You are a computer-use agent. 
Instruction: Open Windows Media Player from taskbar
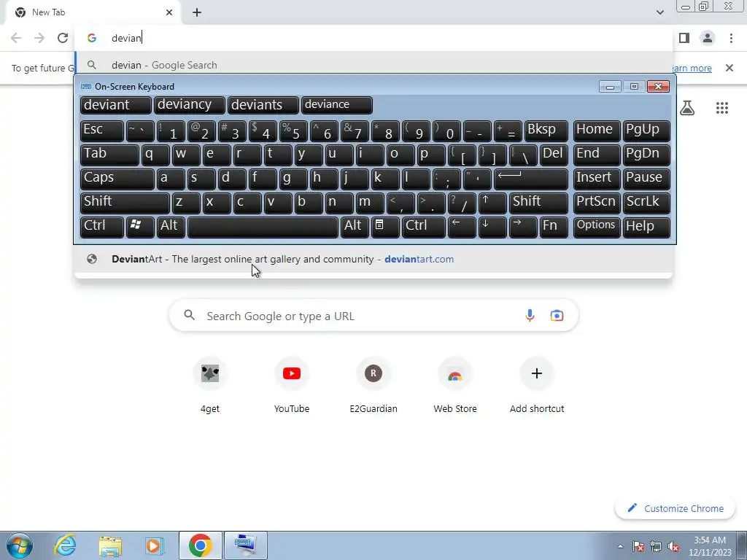(x=155, y=545)
